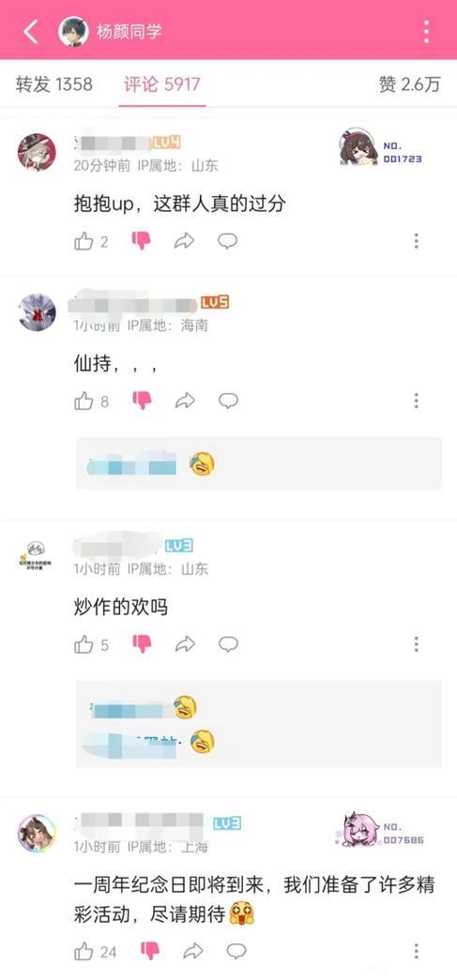Like the 抱抱up comment thumbs-up
457x980 pixels.
84,241
